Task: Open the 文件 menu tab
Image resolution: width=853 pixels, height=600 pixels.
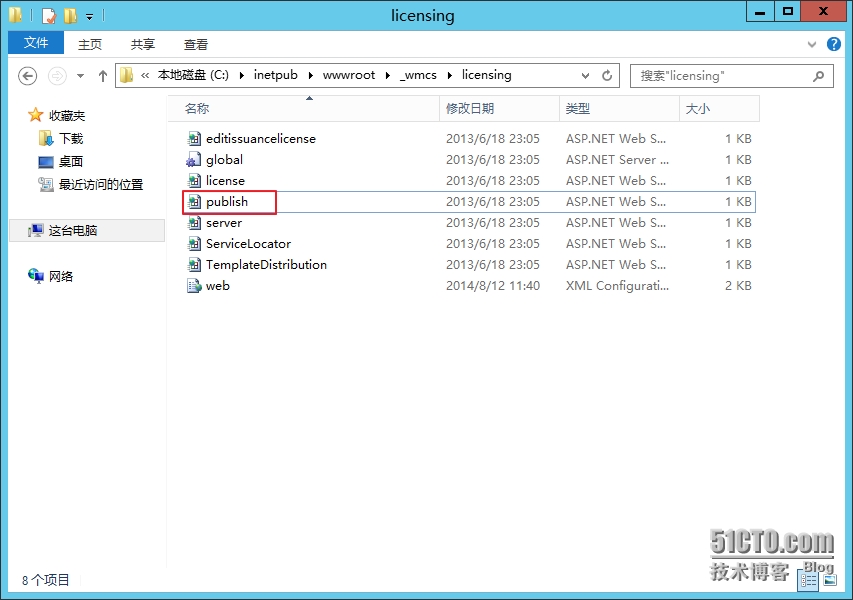Action: (36, 43)
